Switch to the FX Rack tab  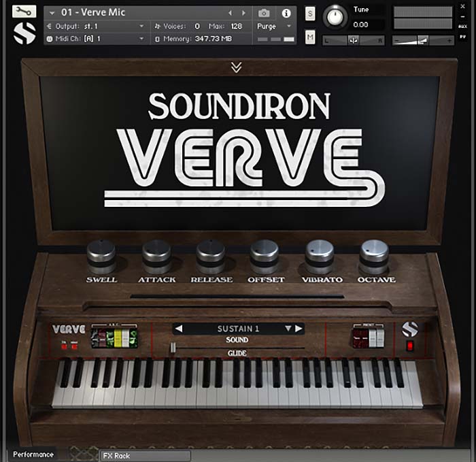tap(146, 456)
